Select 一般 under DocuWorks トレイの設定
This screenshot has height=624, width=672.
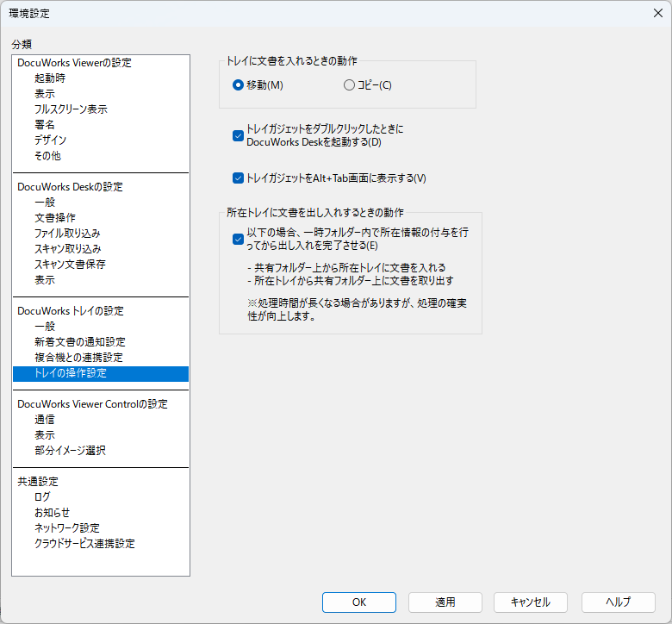tap(45, 326)
